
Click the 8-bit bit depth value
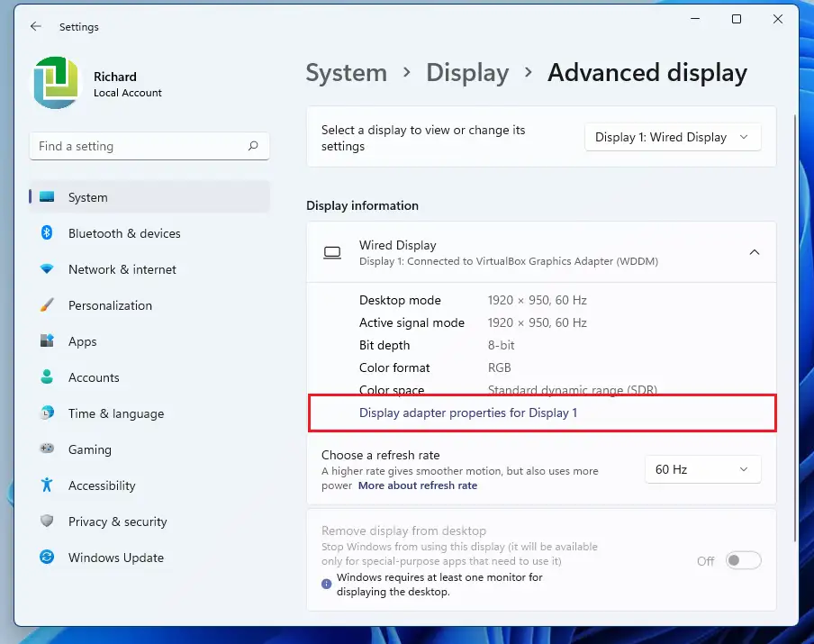[x=501, y=345]
